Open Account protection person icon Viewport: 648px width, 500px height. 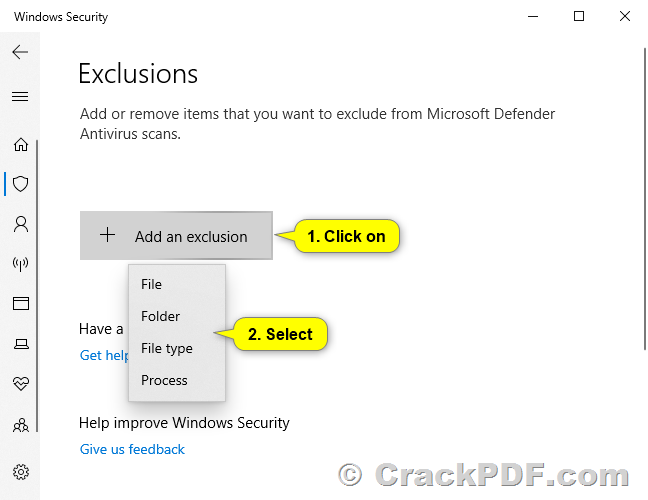[x=21, y=224]
